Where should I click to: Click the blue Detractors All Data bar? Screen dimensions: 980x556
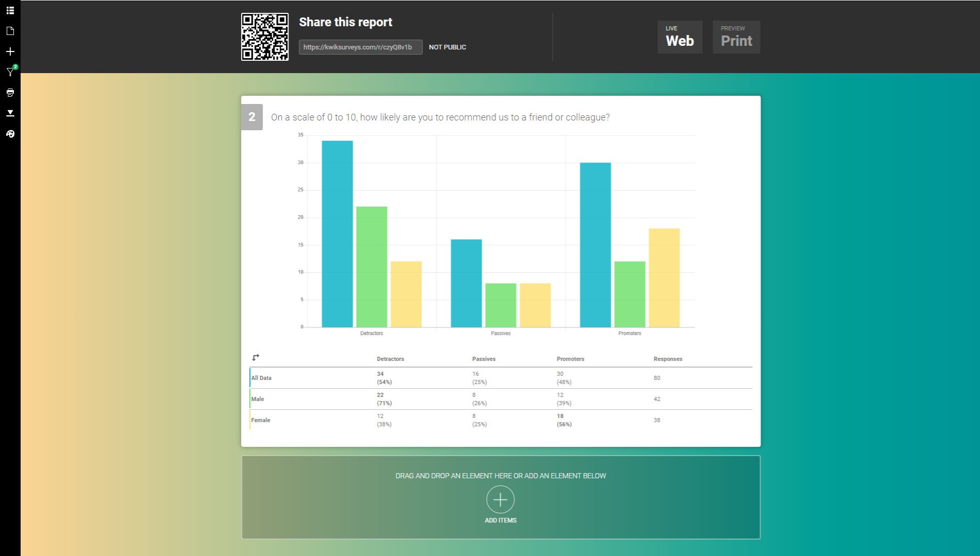pos(337,234)
